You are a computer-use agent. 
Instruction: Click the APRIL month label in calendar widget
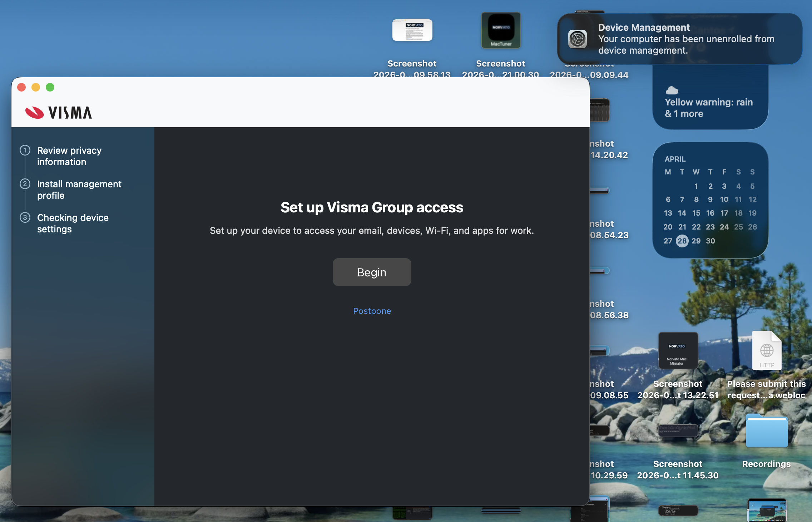675,159
